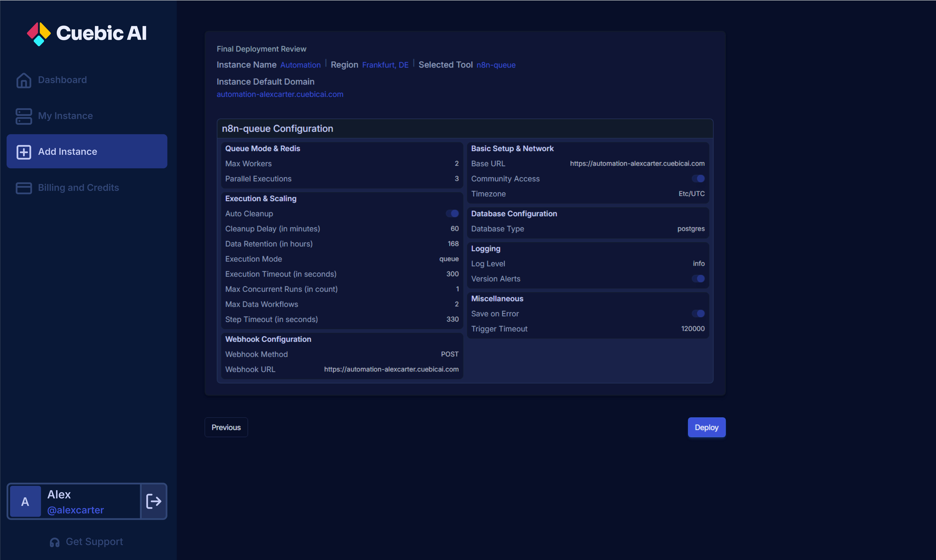Click the Base URL value
Viewport: 936px width, 560px height.
tap(637, 163)
